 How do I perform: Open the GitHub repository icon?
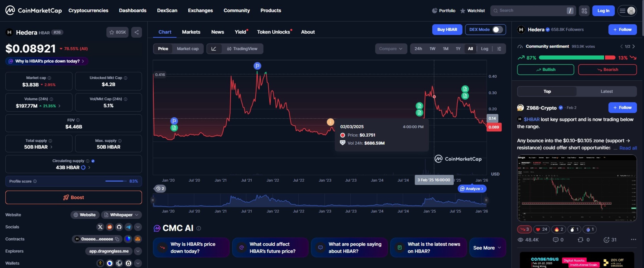[119, 227]
